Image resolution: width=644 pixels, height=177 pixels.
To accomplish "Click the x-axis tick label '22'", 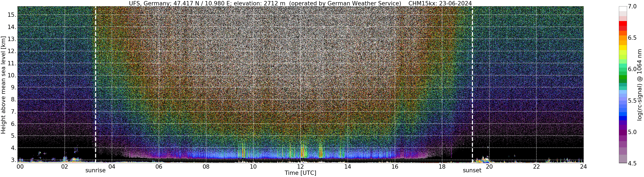I will pyautogui.click(x=536, y=166).
